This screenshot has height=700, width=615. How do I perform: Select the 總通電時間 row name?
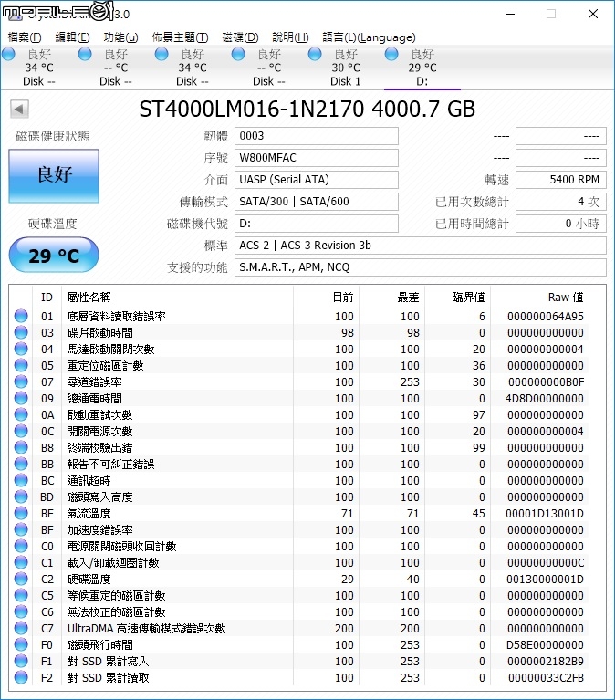tap(94, 398)
